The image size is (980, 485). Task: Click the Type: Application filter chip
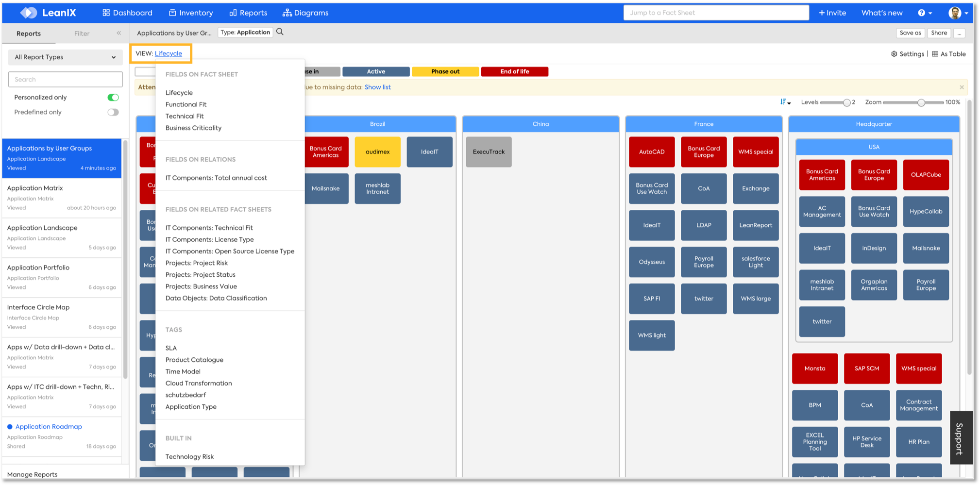click(245, 33)
